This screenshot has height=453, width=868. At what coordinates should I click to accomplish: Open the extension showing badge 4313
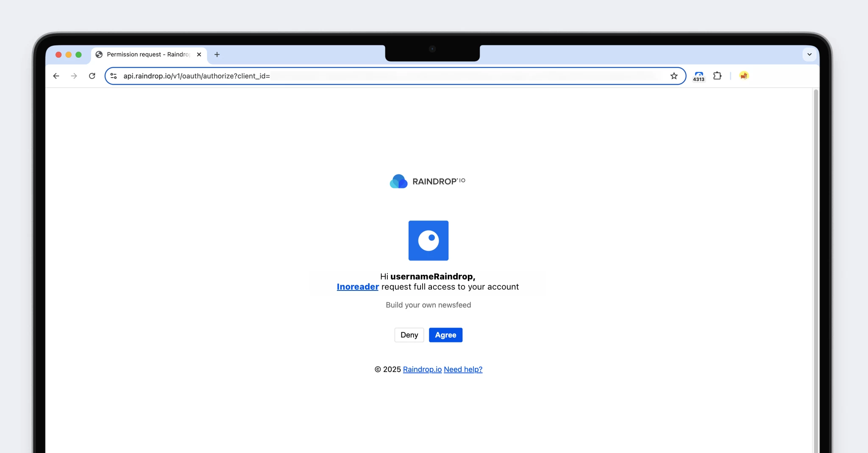pyautogui.click(x=699, y=76)
